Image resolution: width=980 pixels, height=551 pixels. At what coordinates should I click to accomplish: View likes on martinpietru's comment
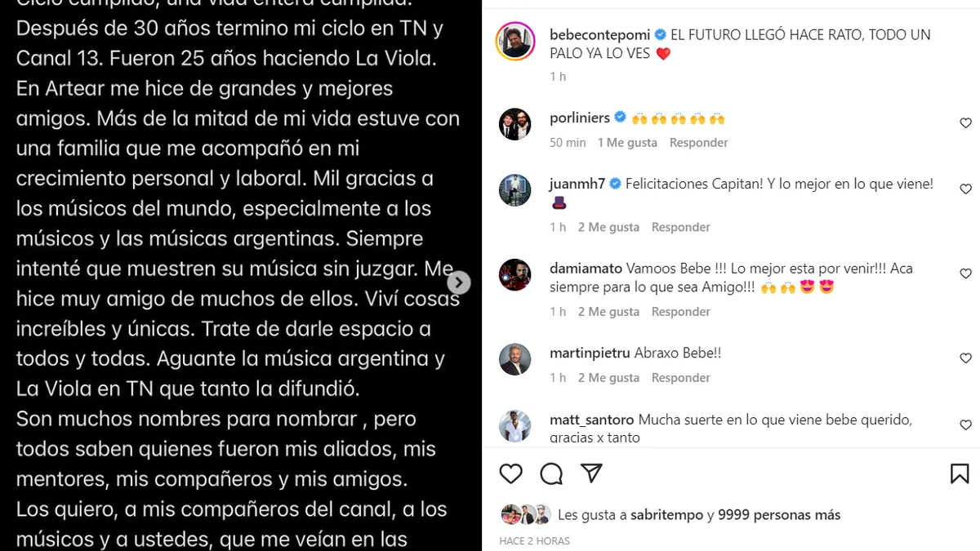(x=608, y=378)
